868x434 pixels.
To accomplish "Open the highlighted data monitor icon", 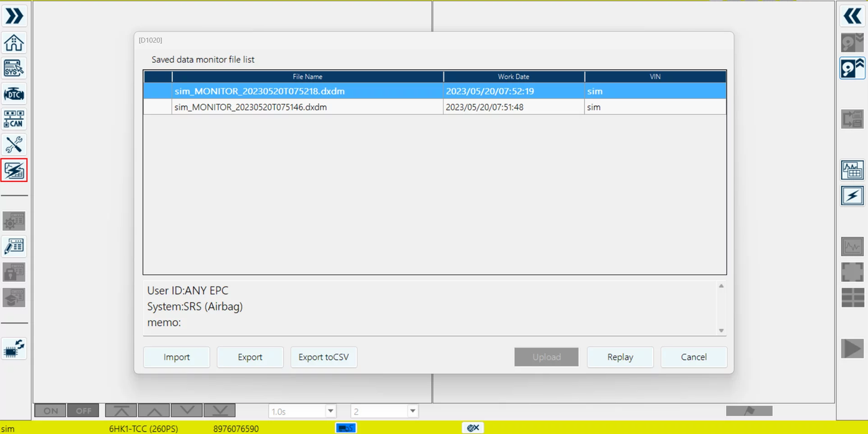I will 13,170.
